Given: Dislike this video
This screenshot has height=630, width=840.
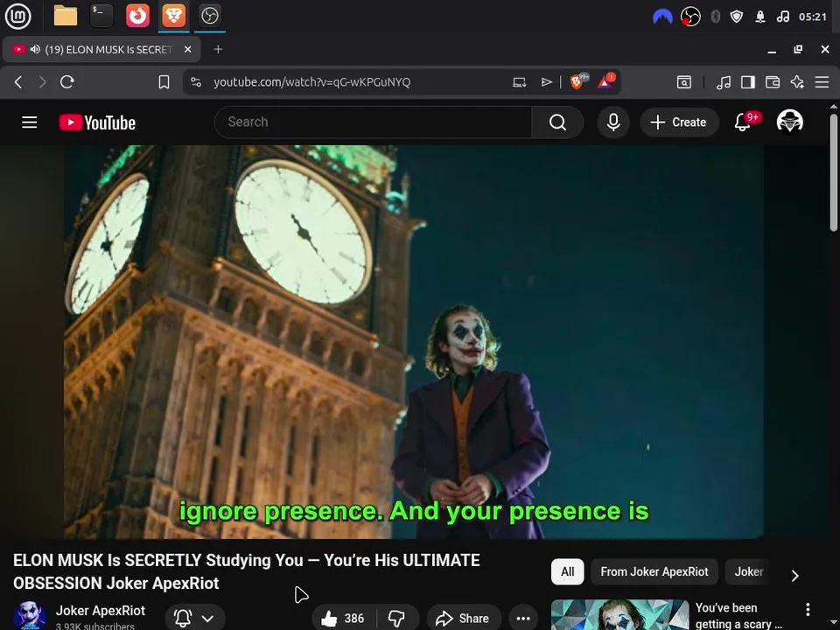Looking at the screenshot, I should [x=397, y=619].
